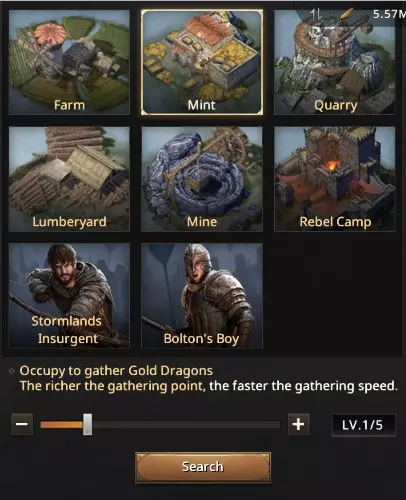Pick the Stormlands Insurgent enemy portrait
This screenshot has width=406, height=500.
[69, 296]
